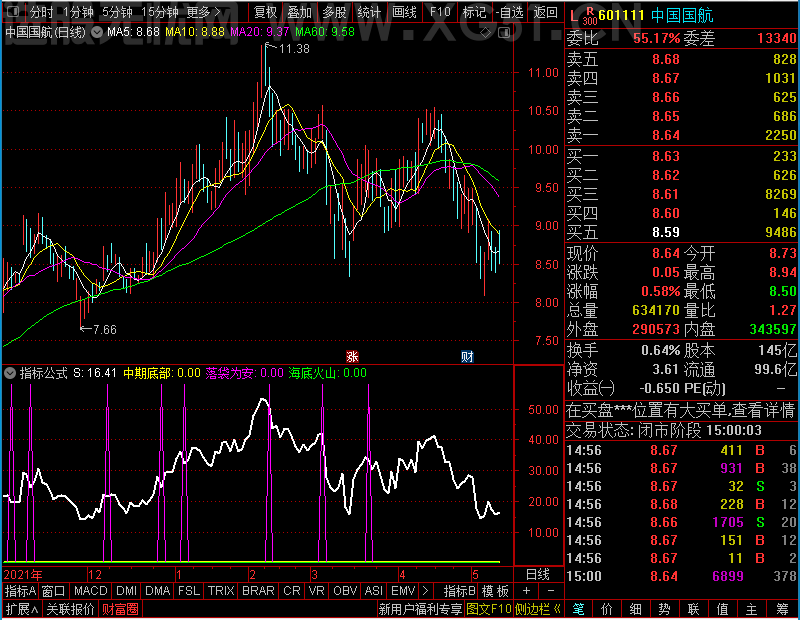The height and width of the screenshot is (620, 800).
Task: Click the red L icon beside stock code
Action: pyautogui.click(x=573, y=16)
